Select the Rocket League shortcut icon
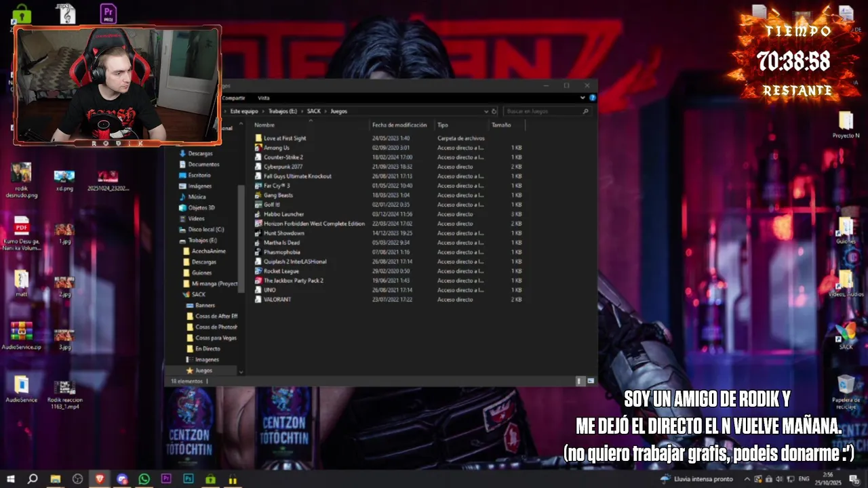 pos(258,271)
